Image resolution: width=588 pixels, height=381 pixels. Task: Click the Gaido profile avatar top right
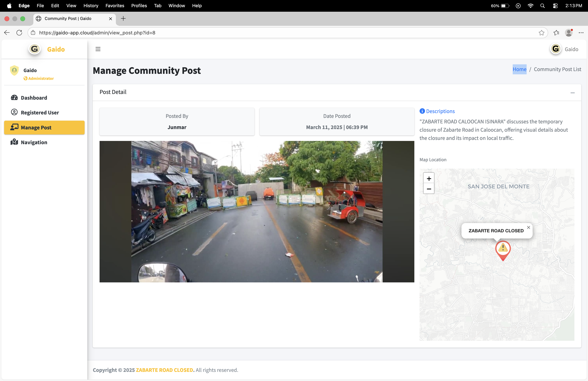pos(556,49)
